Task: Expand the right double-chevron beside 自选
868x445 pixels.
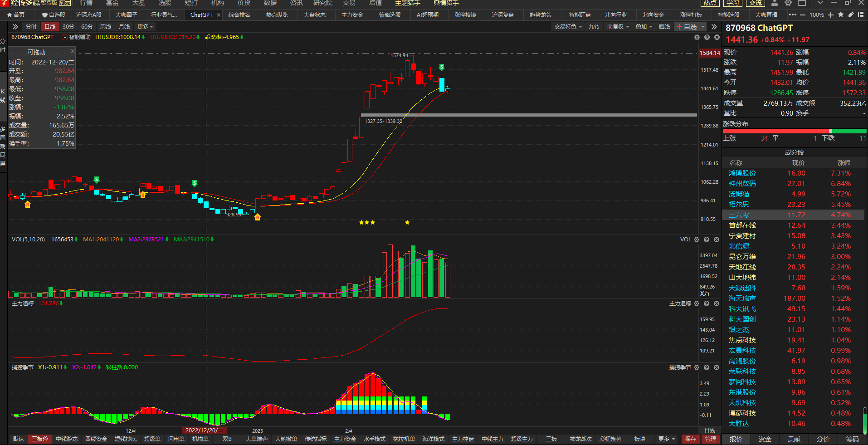Action: (x=714, y=27)
